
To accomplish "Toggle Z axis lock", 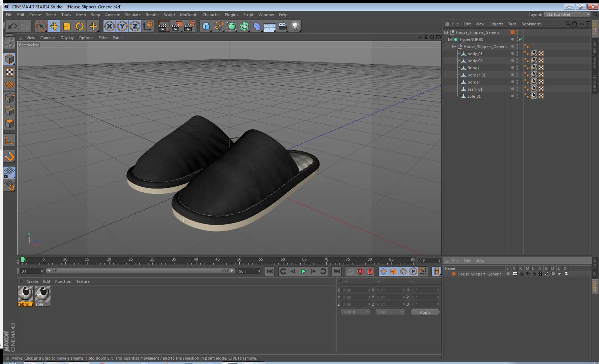I will pyautogui.click(x=135, y=26).
